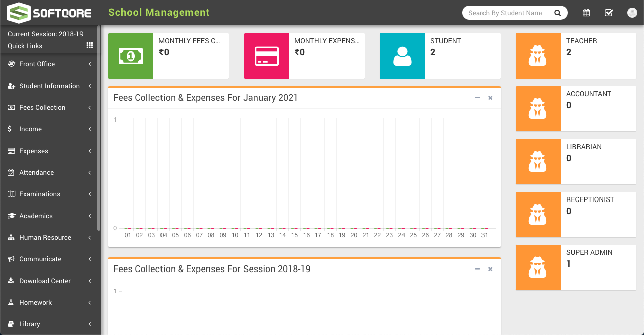Expand Expenses menu chevron

[x=90, y=151]
